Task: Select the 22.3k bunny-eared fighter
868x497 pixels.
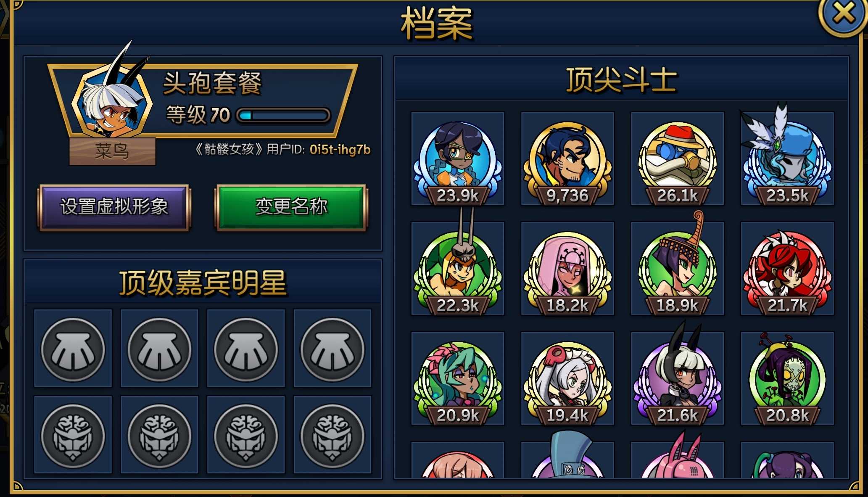Action: (x=457, y=269)
